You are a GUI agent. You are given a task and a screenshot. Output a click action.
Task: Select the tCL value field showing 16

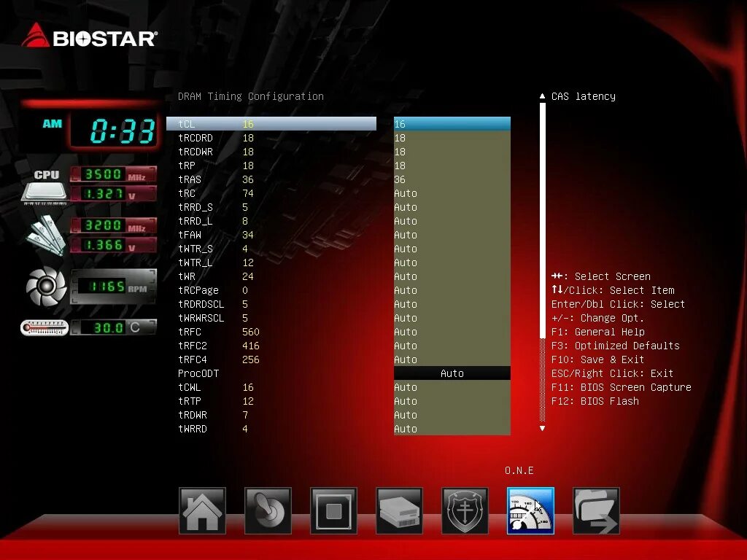pos(452,124)
